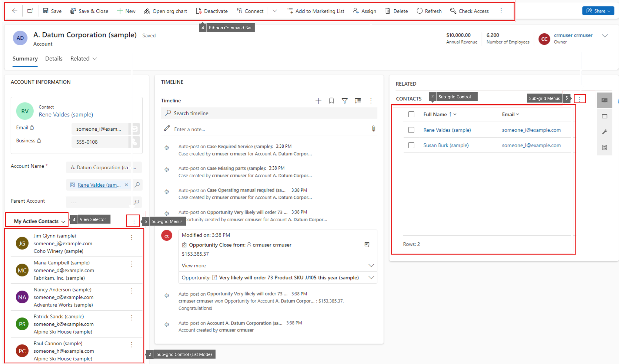Click the Search timeline field
621x364 pixels.
click(x=269, y=113)
